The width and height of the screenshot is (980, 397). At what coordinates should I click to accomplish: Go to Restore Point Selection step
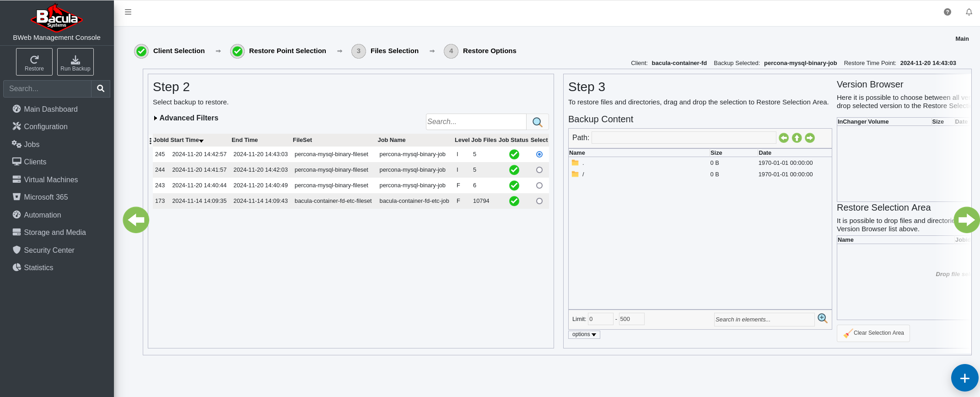[278, 51]
